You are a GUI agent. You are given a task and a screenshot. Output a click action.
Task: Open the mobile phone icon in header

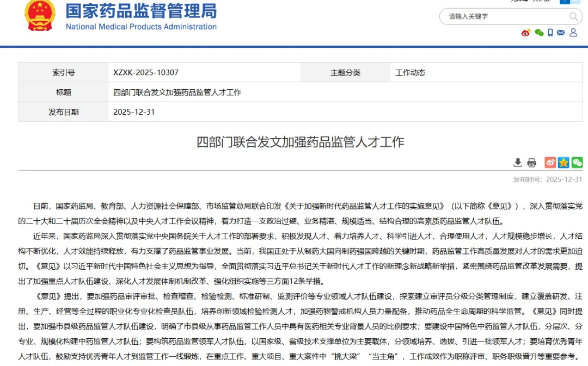coord(550,33)
